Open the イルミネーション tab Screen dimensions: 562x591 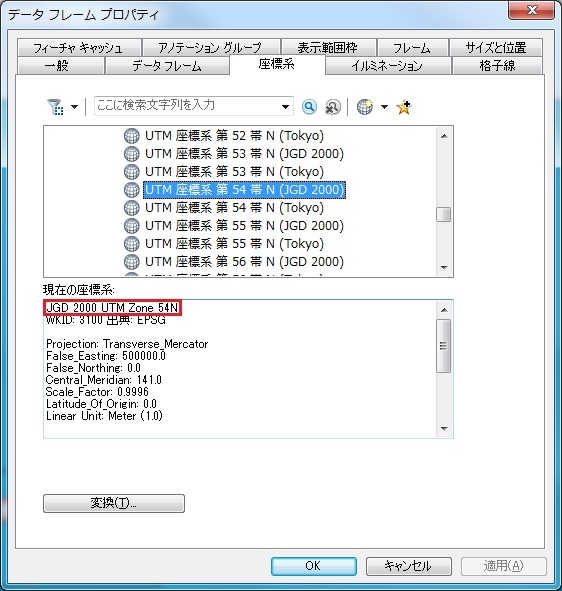[x=388, y=66]
